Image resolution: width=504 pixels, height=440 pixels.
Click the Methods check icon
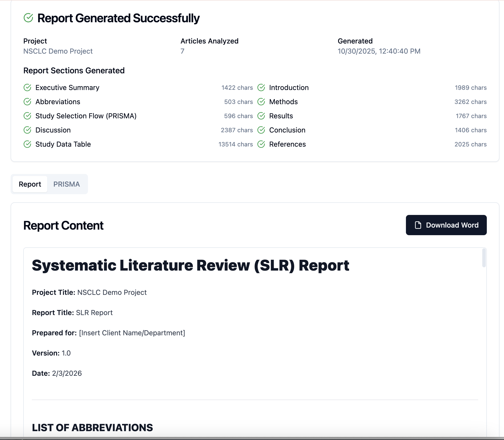point(261,102)
